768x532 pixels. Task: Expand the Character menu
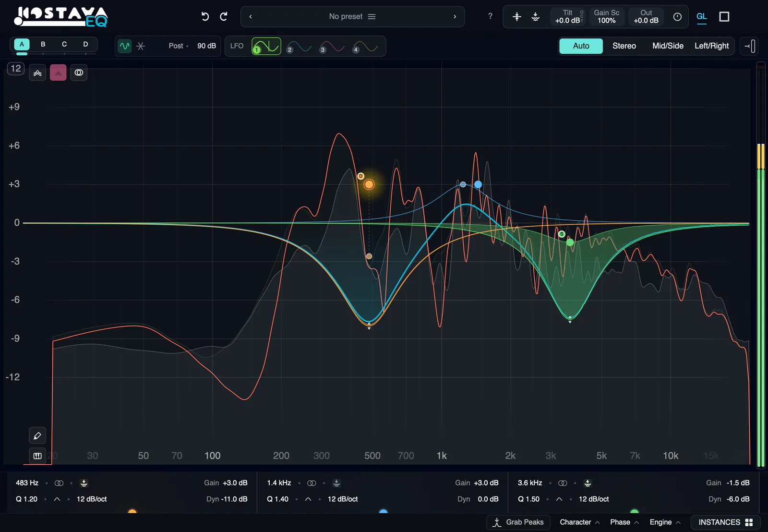(x=580, y=522)
